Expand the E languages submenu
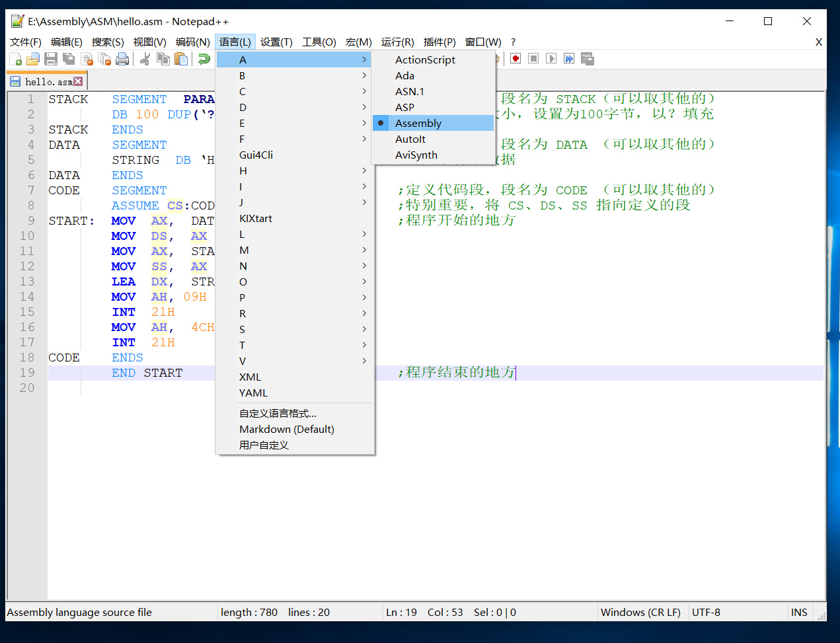Image resolution: width=840 pixels, height=643 pixels. (x=295, y=123)
